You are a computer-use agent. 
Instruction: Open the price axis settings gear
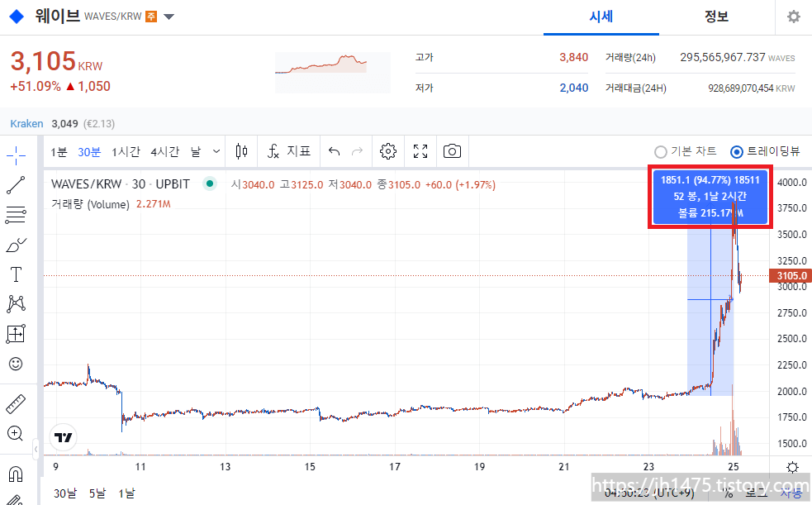click(792, 468)
